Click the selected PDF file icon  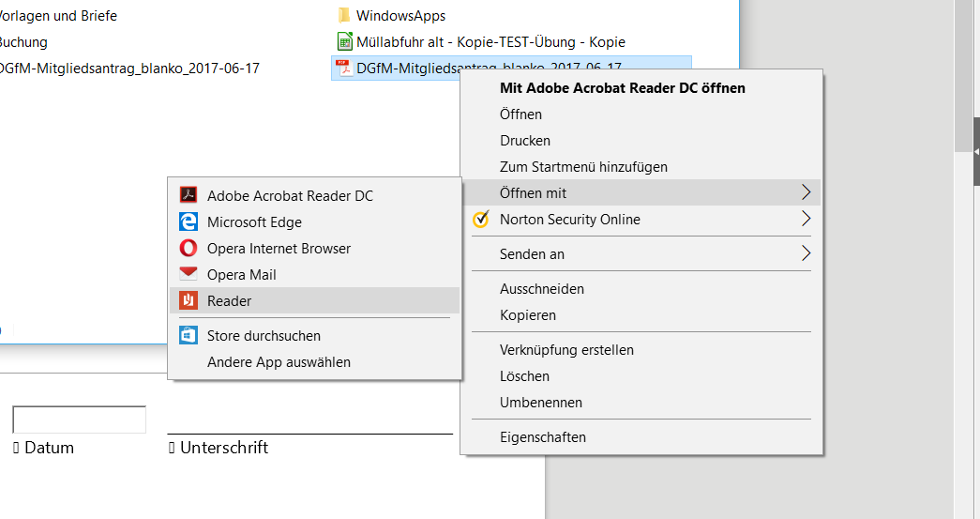click(344, 68)
